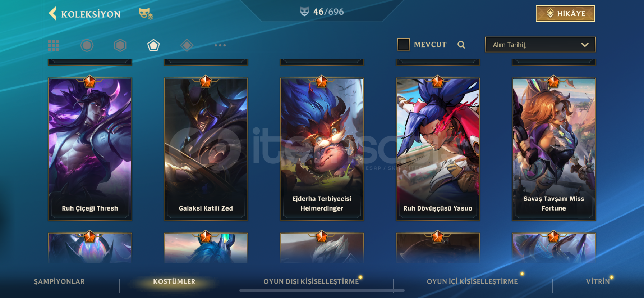Go back using the Koleksiyon arrow
644x298 pixels.
52,14
